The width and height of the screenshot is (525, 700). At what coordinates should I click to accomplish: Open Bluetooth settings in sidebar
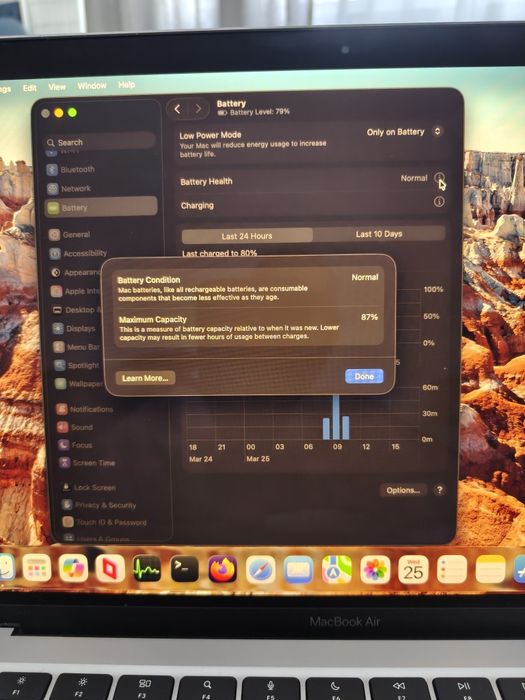click(71, 170)
